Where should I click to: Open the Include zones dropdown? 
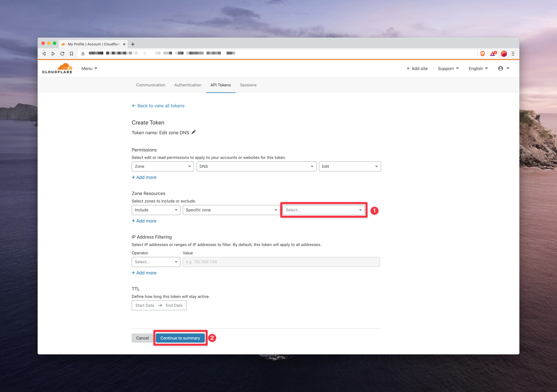(x=156, y=210)
